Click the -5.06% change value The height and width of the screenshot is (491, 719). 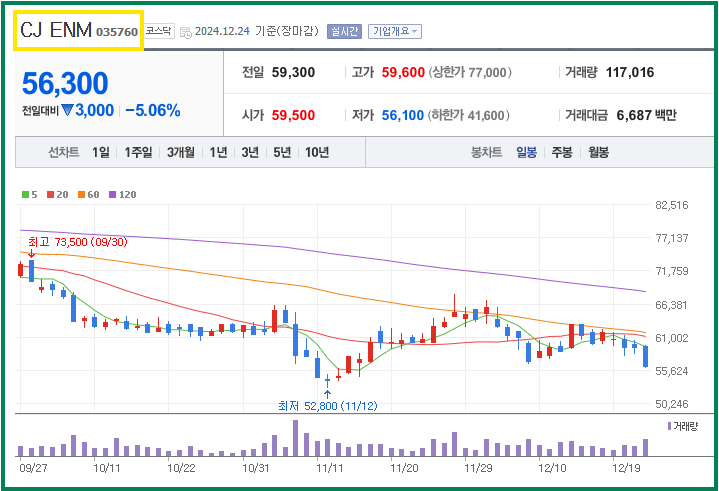(153, 110)
